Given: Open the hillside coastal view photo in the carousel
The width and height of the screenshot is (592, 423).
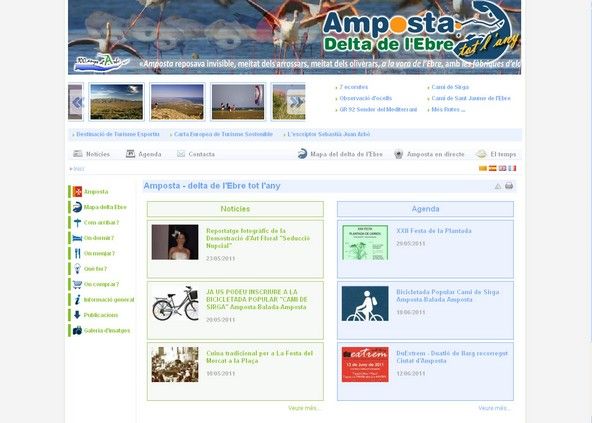Looking at the screenshot, I should pos(177,102).
